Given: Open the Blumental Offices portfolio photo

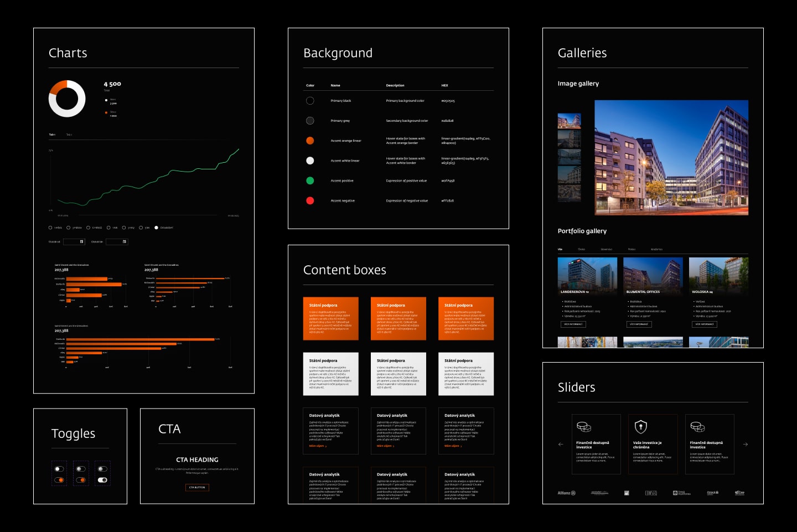Looking at the screenshot, I should pyautogui.click(x=653, y=276).
